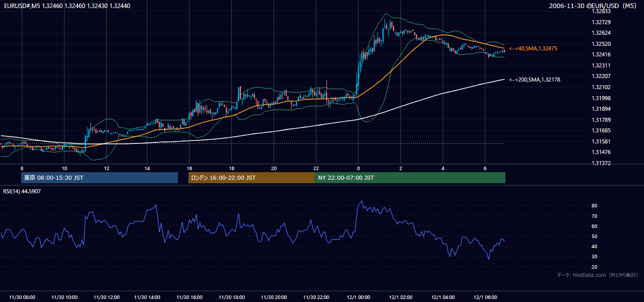Image resolution: width=644 pixels, height=302 pixels.
Task: Click the Tokyo 08:00-15:30 JST session bar
Action: (99, 178)
